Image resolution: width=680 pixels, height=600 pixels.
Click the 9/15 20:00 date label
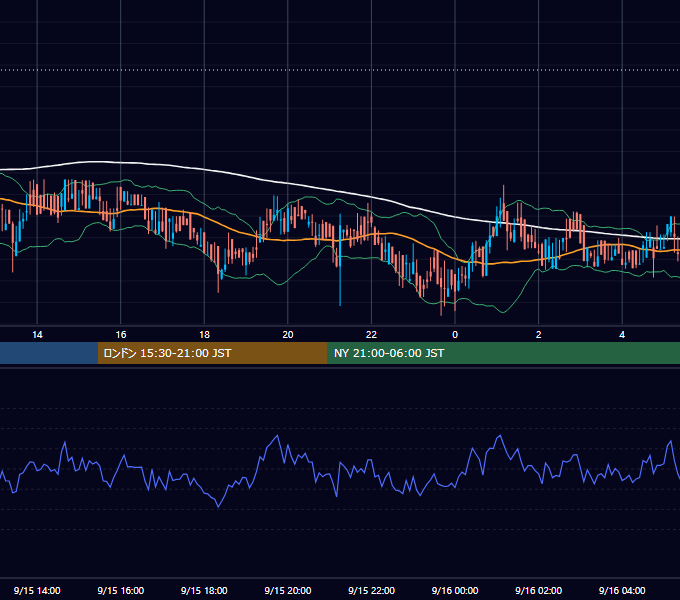click(288, 590)
